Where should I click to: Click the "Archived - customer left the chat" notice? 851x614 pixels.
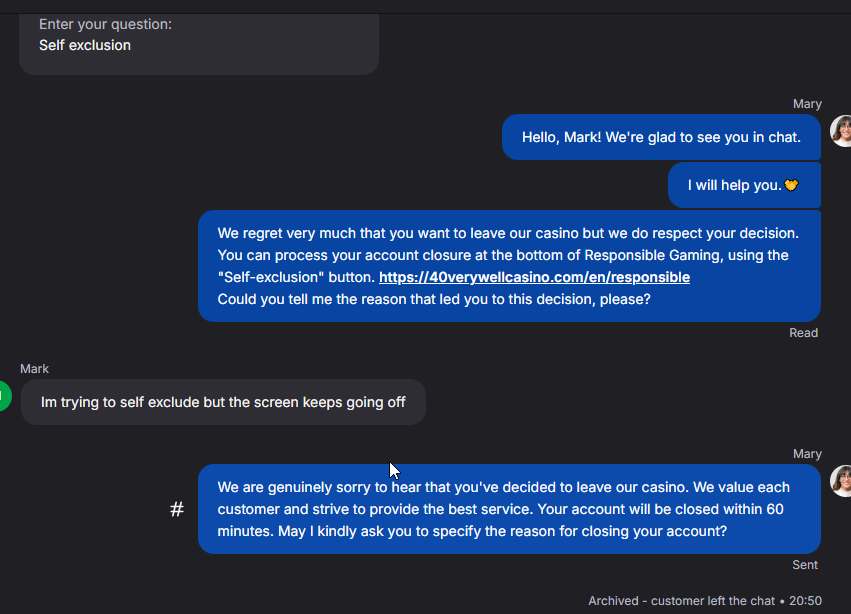pos(681,601)
